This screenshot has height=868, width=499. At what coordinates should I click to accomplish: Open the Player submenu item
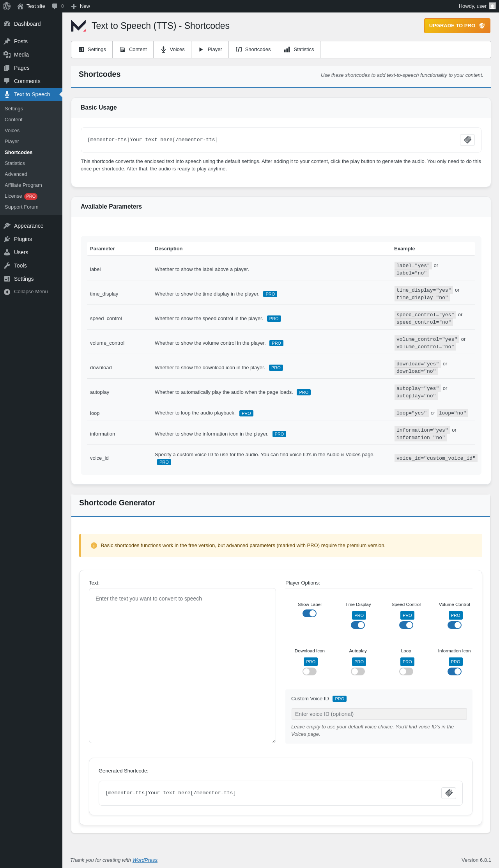click(x=31, y=142)
